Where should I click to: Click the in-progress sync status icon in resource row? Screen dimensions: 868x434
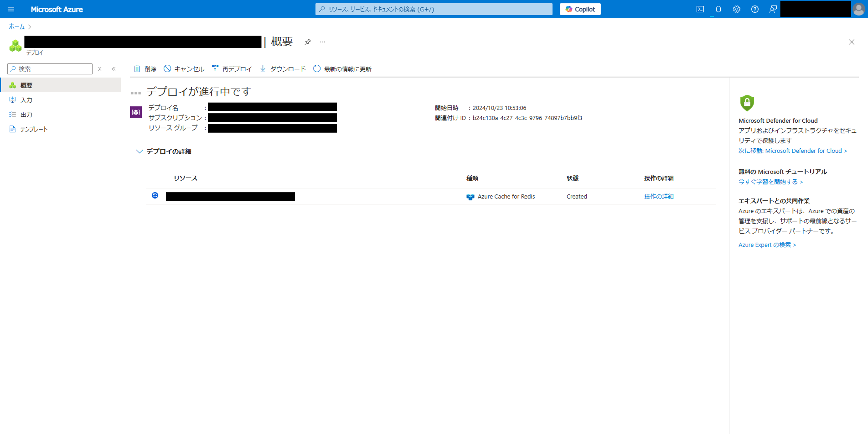tap(155, 195)
